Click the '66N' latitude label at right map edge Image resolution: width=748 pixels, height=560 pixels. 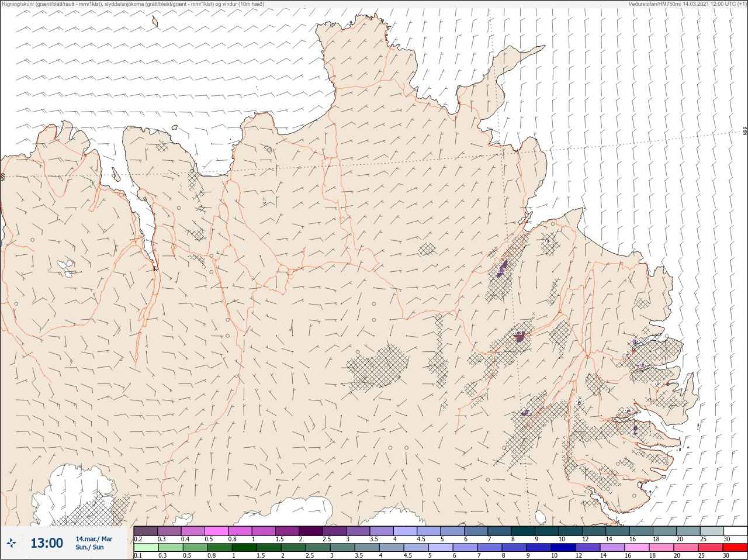pyautogui.click(x=745, y=132)
